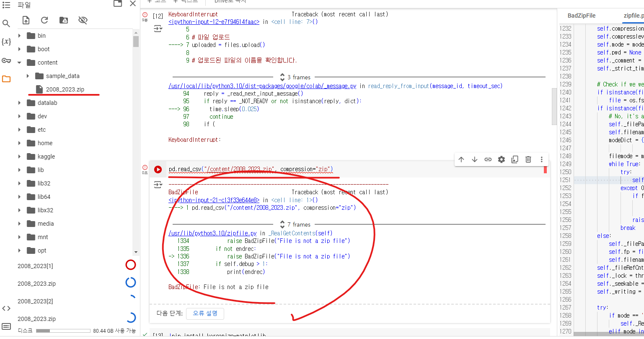Viewport: 644px width, 339px height.
Task: Click the red error indicator by cell [12]
Action: point(145,15)
